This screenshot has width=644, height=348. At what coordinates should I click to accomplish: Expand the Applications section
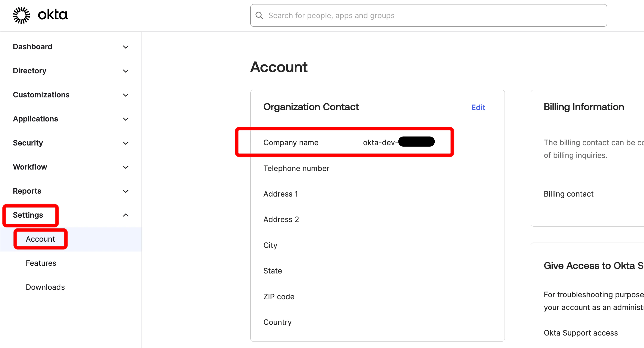click(x=125, y=119)
